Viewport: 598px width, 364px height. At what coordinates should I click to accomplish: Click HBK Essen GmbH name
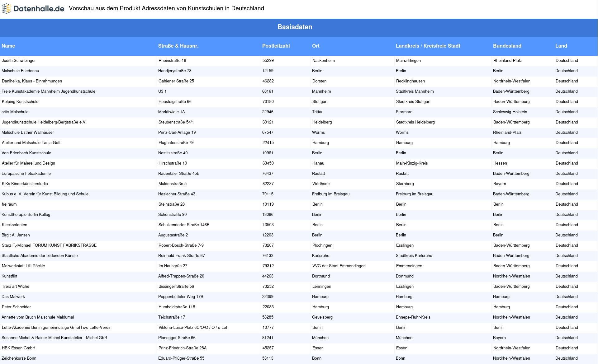tap(19, 348)
